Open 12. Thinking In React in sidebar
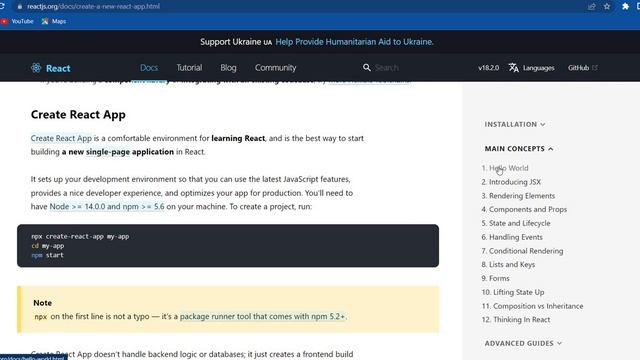The height and width of the screenshot is (360, 640). coord(516,320)
